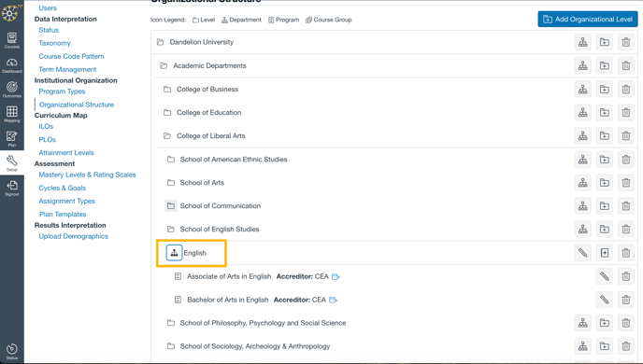Screen dimensions: 643x364
Task: Open the Plan icon in left rail
Action: pos(12,138)
